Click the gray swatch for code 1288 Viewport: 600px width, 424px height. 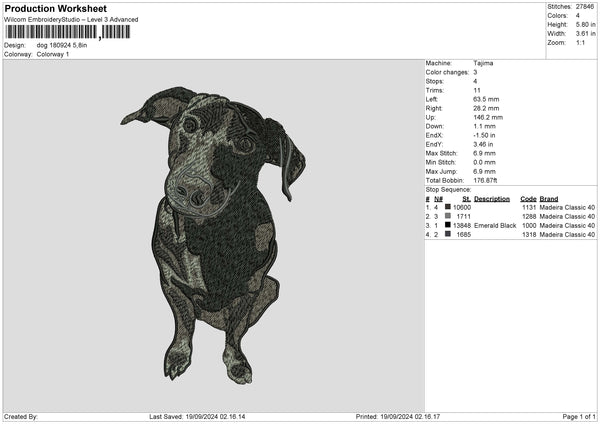point(448,216)
